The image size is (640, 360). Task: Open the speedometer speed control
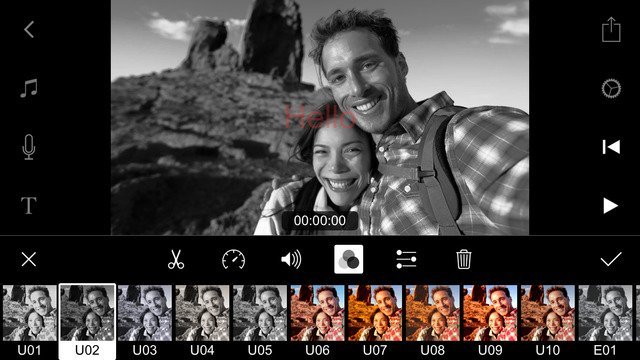pyautogui.click(x=233, y=259)
